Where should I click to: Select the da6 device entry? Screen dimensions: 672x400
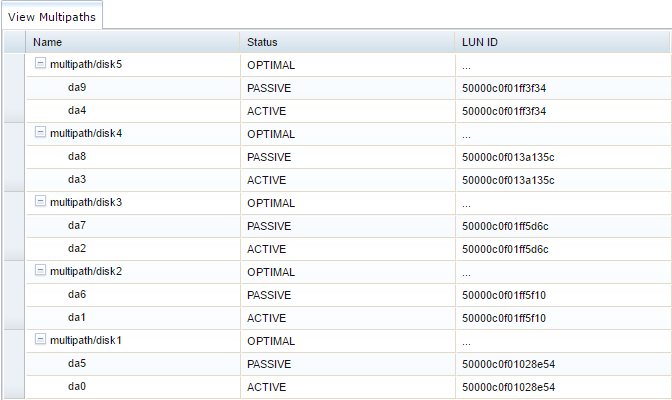tap(77, 295)
